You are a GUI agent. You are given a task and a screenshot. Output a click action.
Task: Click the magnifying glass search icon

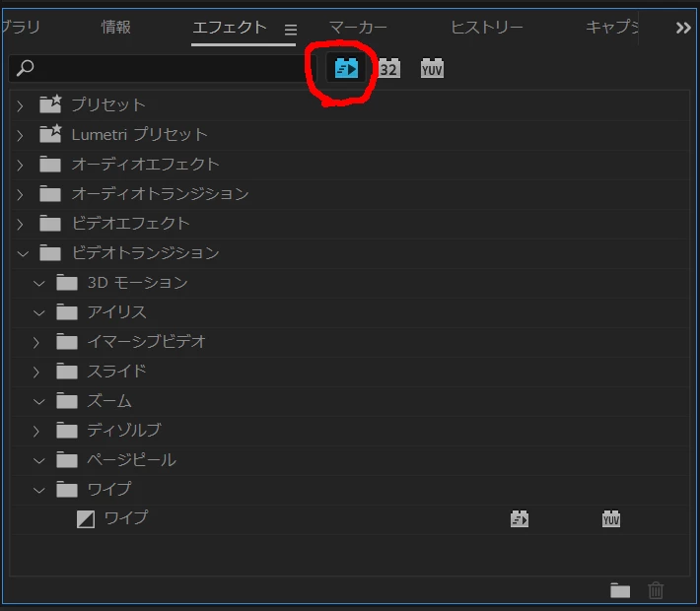[25, 68]
